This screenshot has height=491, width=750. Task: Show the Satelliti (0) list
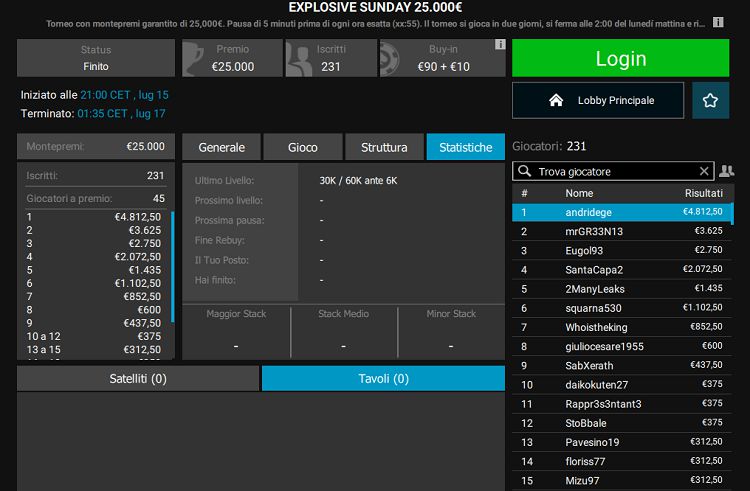[138, 379]
